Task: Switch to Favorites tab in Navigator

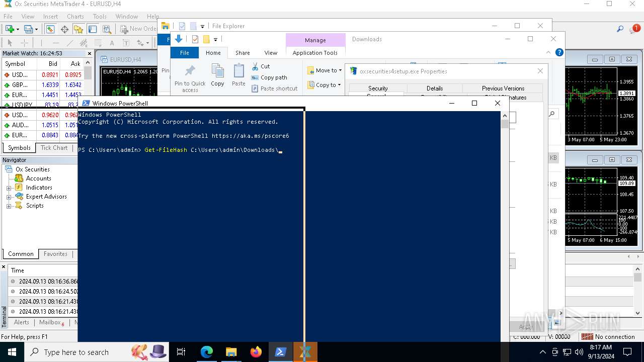Action: point(55,254)
